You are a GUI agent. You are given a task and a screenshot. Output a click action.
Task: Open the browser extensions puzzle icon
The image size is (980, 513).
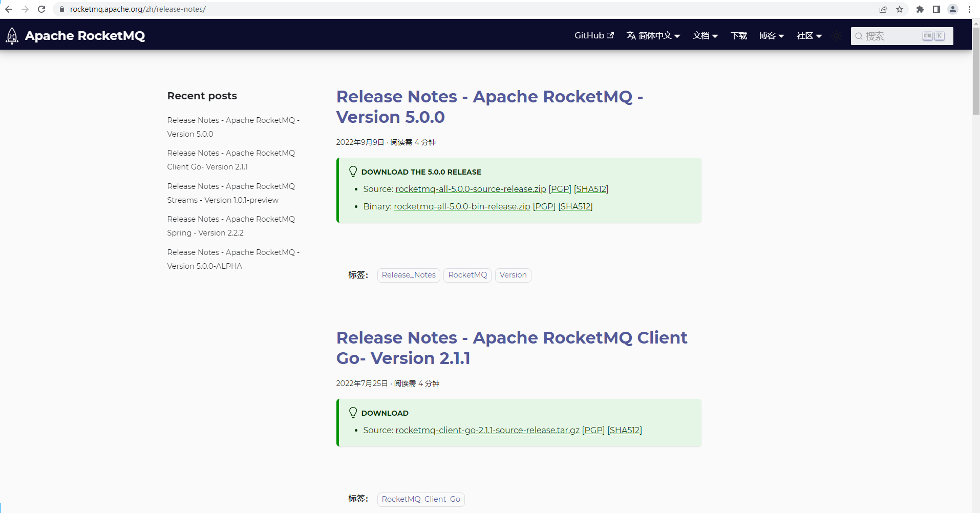point(920,9)
